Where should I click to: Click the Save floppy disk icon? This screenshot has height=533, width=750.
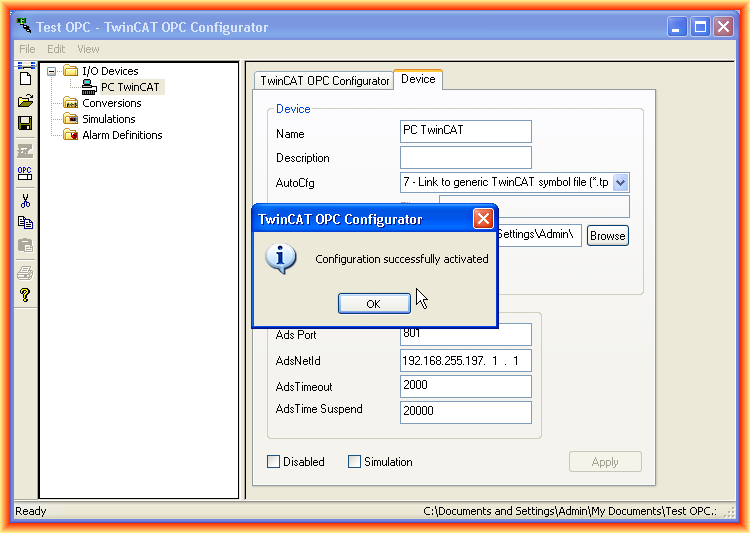click(x=25, y=123)
